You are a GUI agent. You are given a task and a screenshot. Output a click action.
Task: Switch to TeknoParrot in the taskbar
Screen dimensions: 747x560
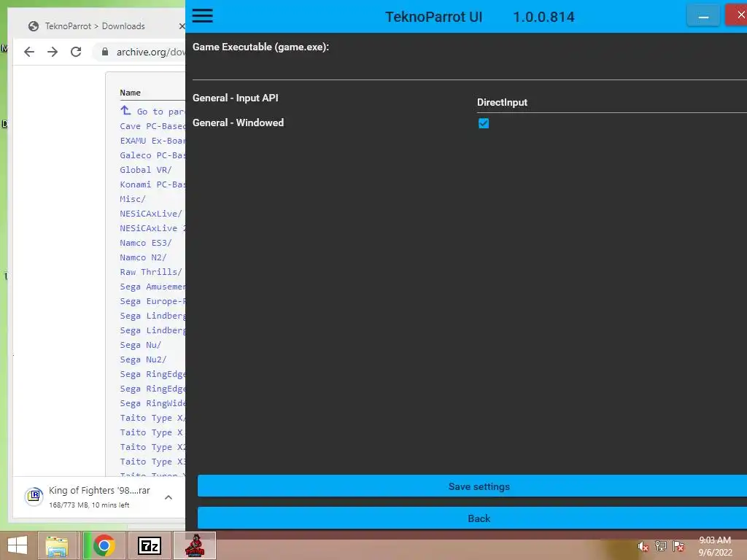click(x=195, y=545)
